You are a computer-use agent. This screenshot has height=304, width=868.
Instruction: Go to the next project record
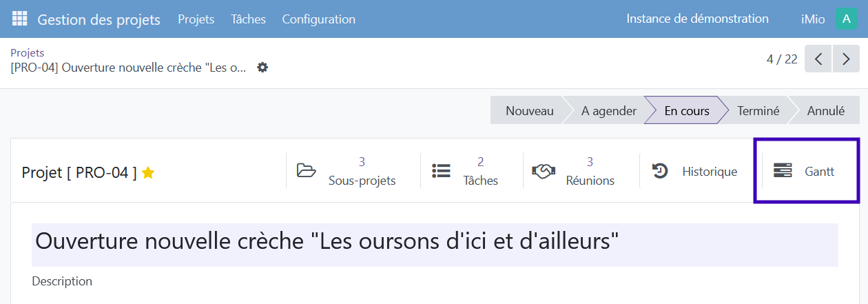pyautogui.click(x=846, y=59)
